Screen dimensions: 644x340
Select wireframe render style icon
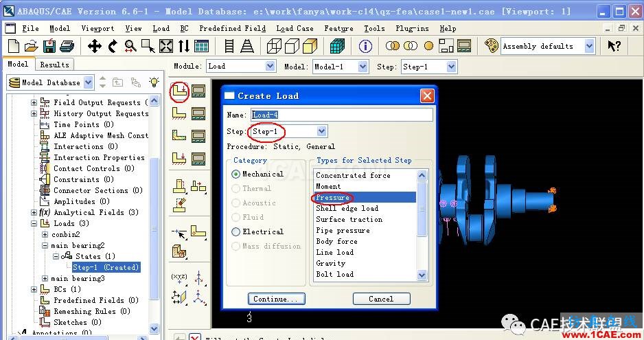274,46
